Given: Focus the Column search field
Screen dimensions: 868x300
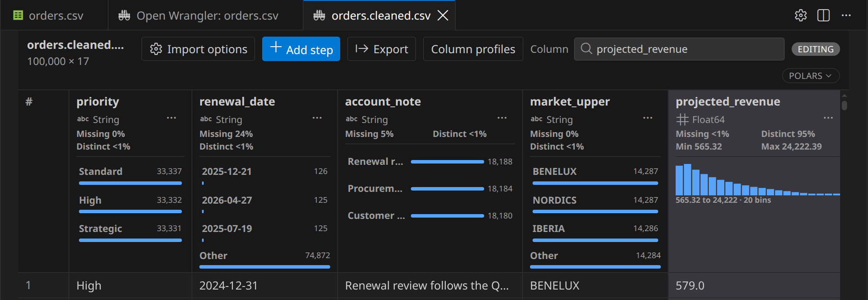Looking at the screenshot, I should tap(679, 49).
